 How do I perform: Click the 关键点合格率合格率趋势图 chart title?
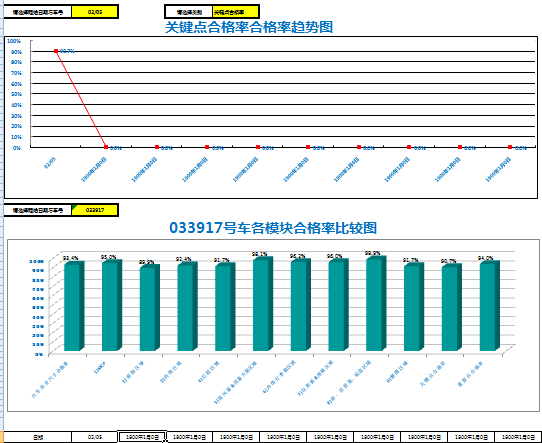coord(249,27)
